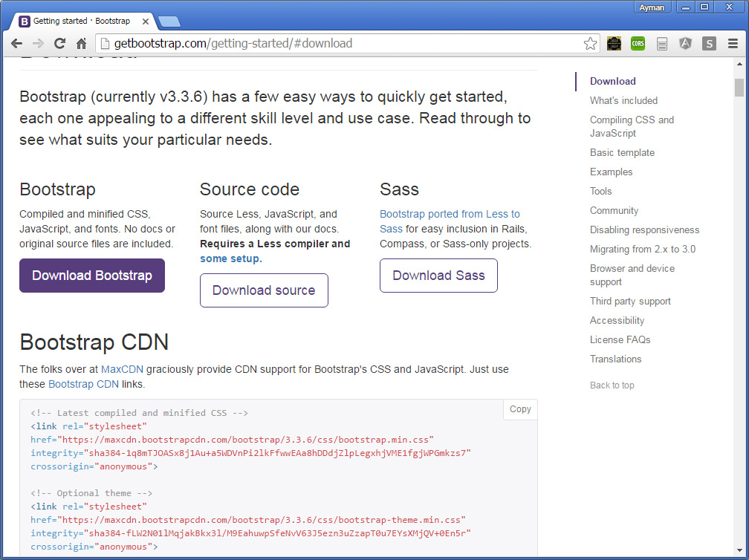Viewport: 749px width, 560px height.
Task: Select Disabling responsiveness in the sidebar
Action: [644, 229]
